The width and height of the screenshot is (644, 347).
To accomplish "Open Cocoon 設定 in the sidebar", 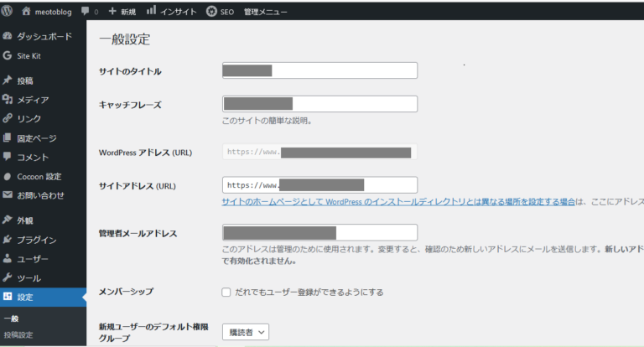I will (x=39, y=177).
